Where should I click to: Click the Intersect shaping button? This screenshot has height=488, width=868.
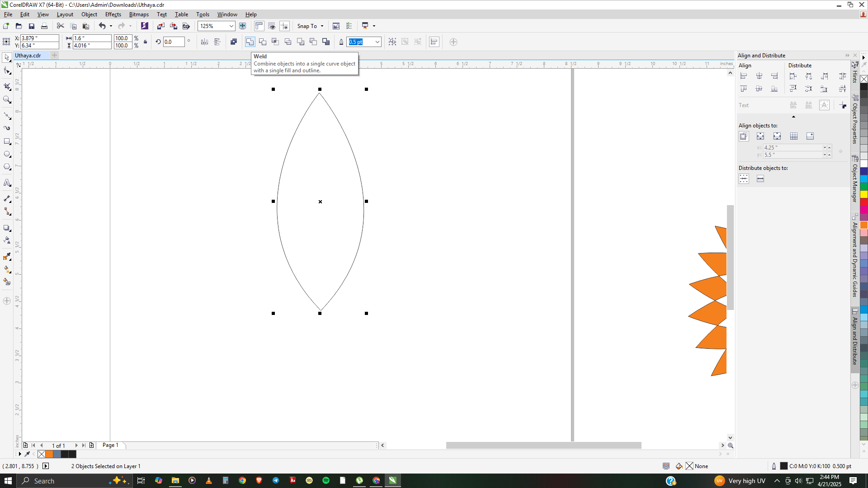(x=275, y=42)
